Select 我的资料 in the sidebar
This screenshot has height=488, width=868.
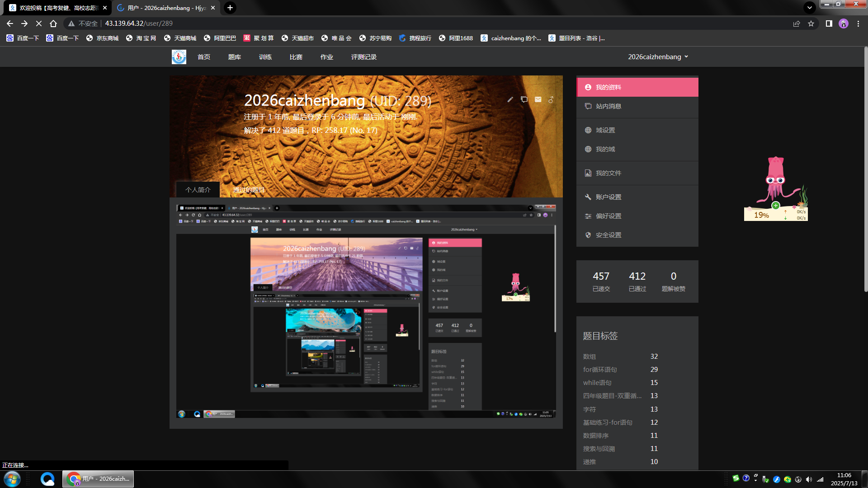click(637, 87)
